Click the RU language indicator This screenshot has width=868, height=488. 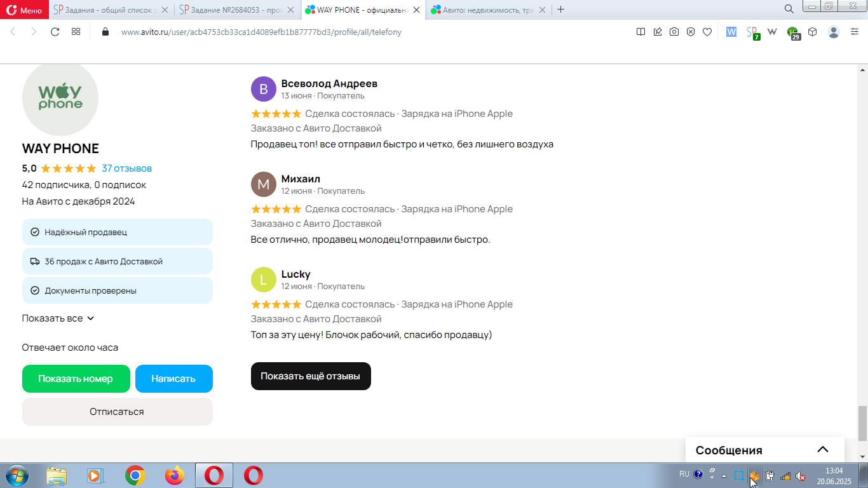[684, 474]
